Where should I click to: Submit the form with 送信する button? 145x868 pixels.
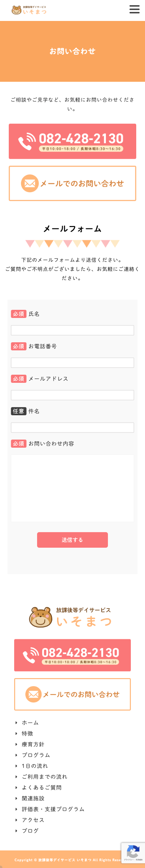pyautogui.click(x=72, y=540)
